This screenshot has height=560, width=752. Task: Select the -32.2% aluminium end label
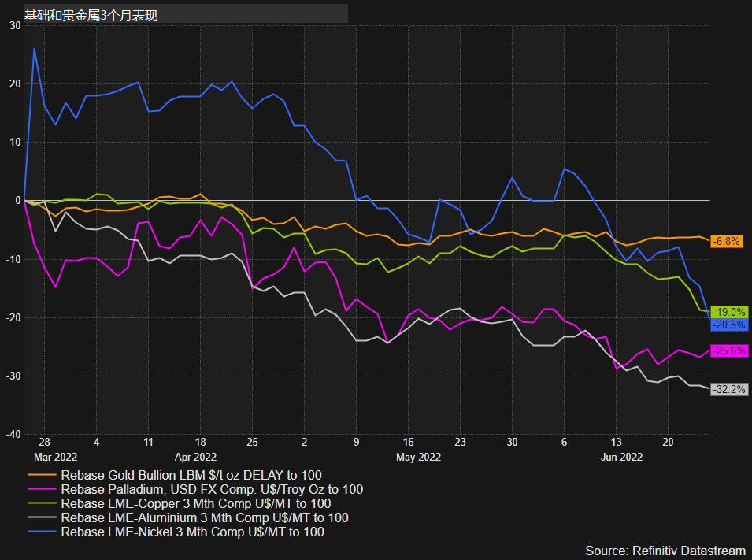pos(729,389)
